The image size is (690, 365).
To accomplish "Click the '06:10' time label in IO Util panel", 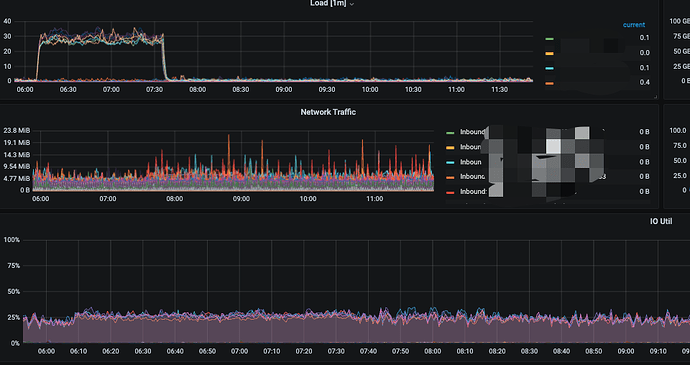I will [78, 351].
